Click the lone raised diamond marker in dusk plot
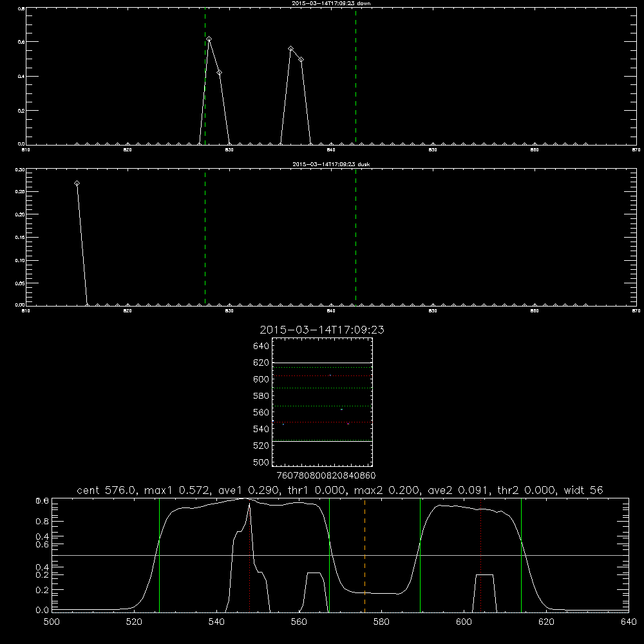This screenshot has height=644, width=644. pos(77,183)
